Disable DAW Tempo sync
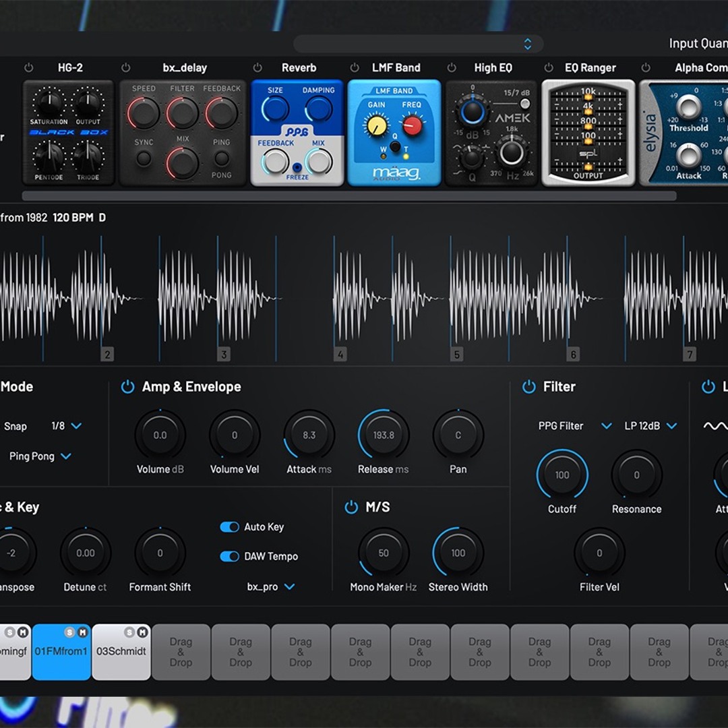 coord(230,556)
